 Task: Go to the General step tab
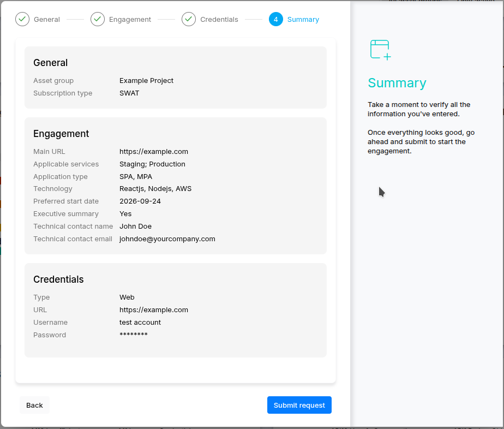click(x=47, y=20)
